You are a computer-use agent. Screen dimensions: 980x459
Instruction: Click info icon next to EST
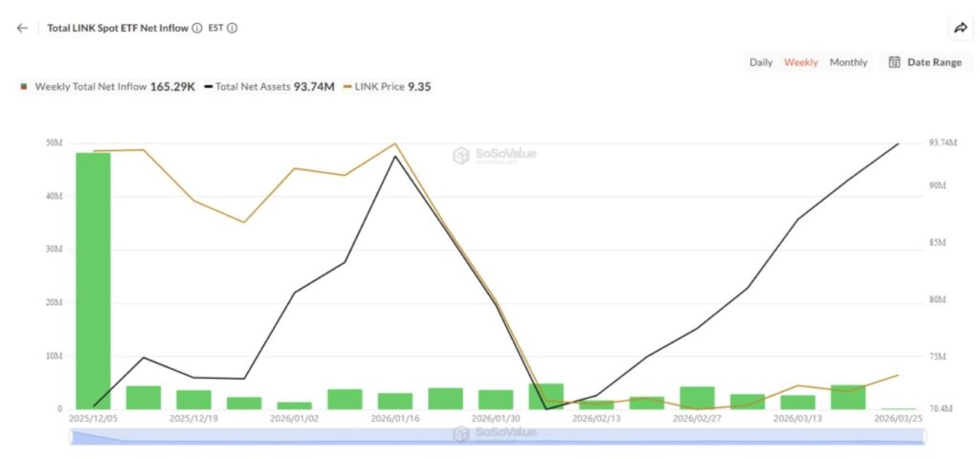(x=232, y=28)
